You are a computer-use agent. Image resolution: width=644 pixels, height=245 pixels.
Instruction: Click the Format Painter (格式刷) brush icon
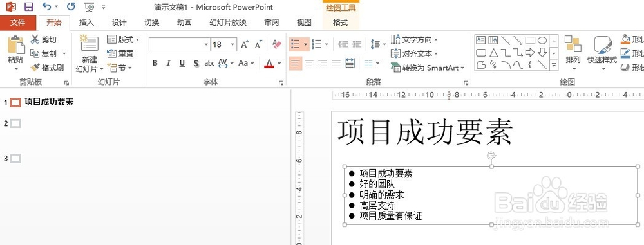point(35,68)
